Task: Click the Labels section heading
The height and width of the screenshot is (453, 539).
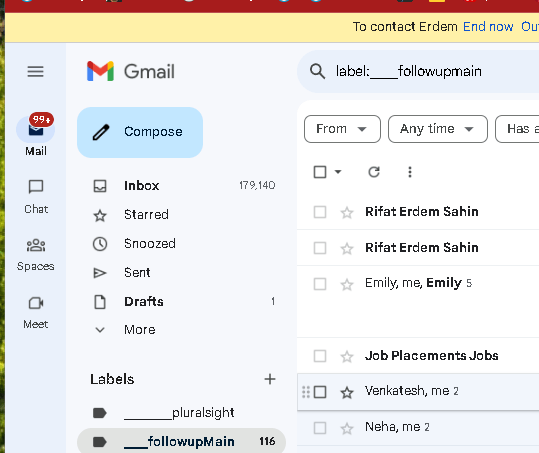Action: pos(112,379)
